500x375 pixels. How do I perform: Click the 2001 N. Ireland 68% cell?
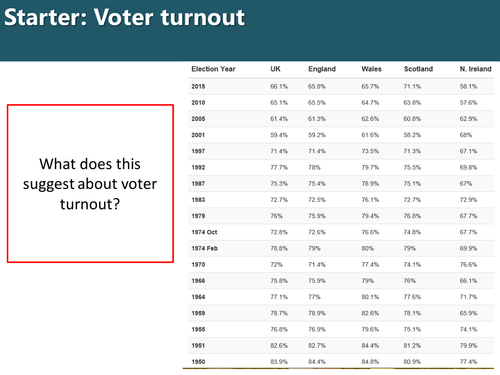[x=466, y=135]
